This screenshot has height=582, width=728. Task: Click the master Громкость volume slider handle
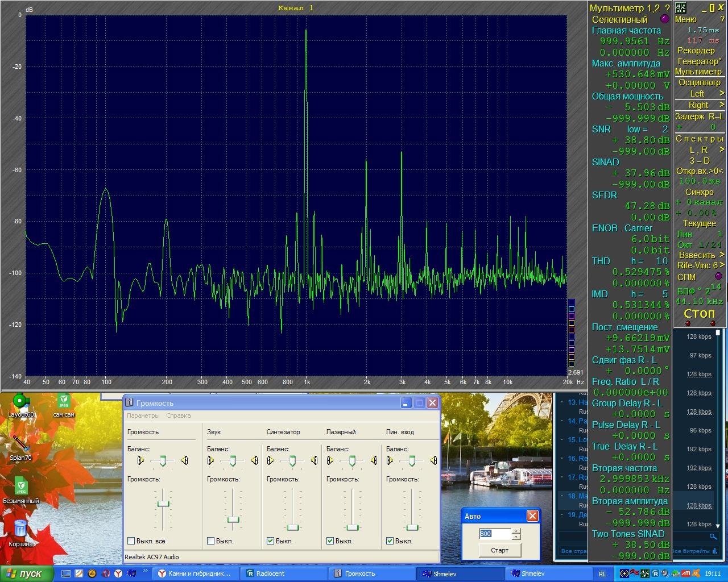163,504
